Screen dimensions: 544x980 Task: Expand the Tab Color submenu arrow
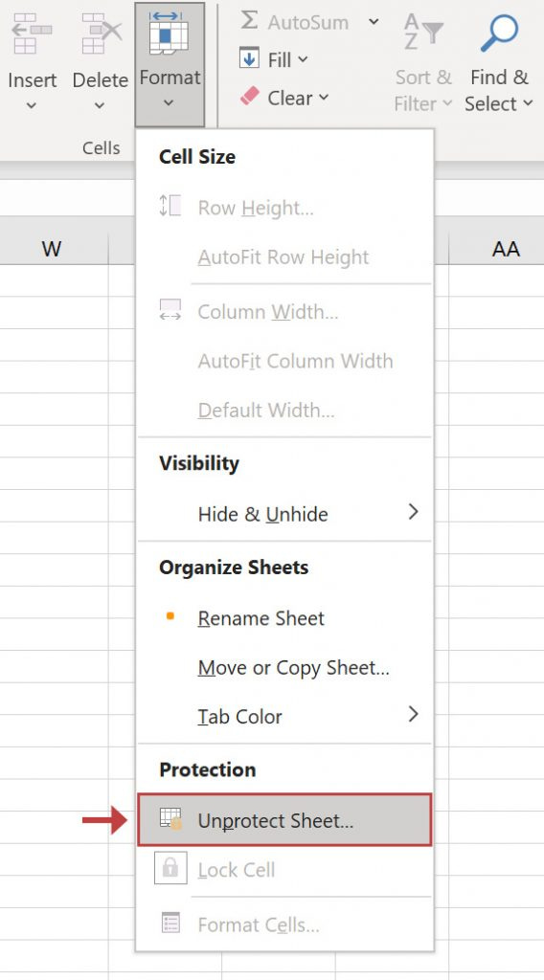coord(413,714)
